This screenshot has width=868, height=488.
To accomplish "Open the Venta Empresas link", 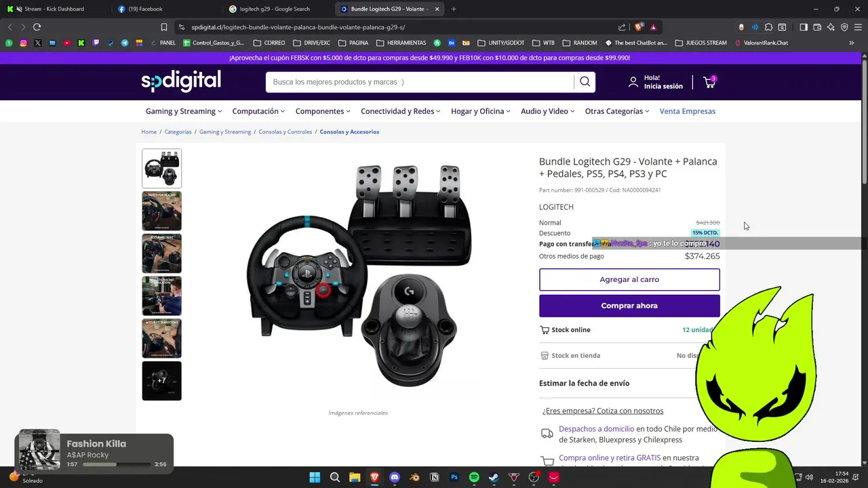I will click(688, 111).
